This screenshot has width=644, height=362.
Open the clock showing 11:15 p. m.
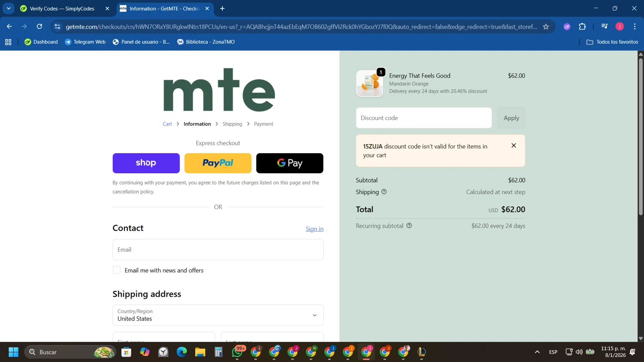click(613, 352)
